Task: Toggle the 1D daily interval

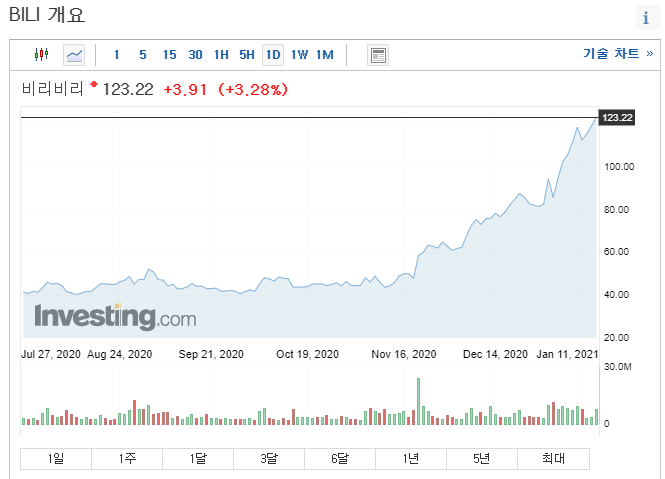Action: click(273, 55)
